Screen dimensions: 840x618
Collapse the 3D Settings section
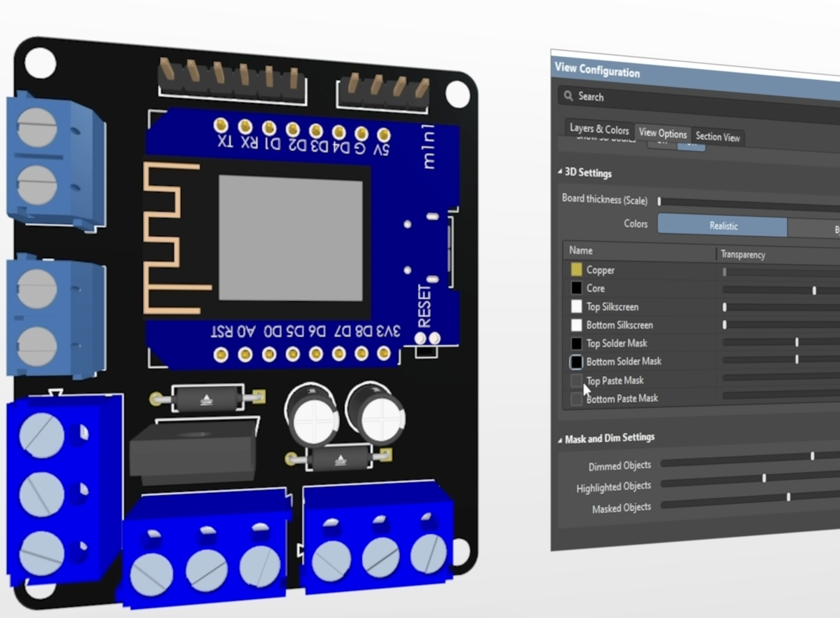coord(560,172)
